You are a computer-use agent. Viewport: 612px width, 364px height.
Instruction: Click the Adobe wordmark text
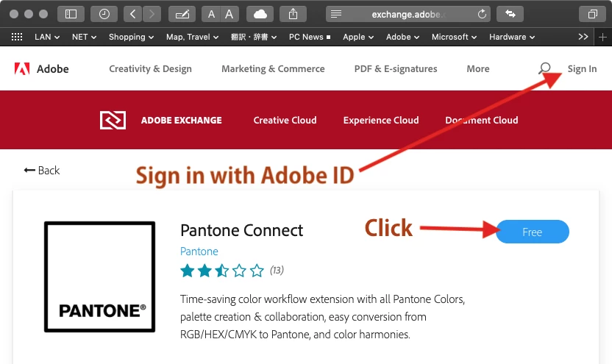click(x=53, y=68)
